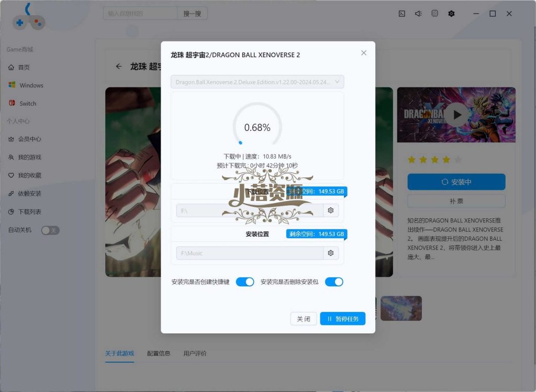Click the gamepad app logo
Viewport: 536px width, 392px height.
29,17
